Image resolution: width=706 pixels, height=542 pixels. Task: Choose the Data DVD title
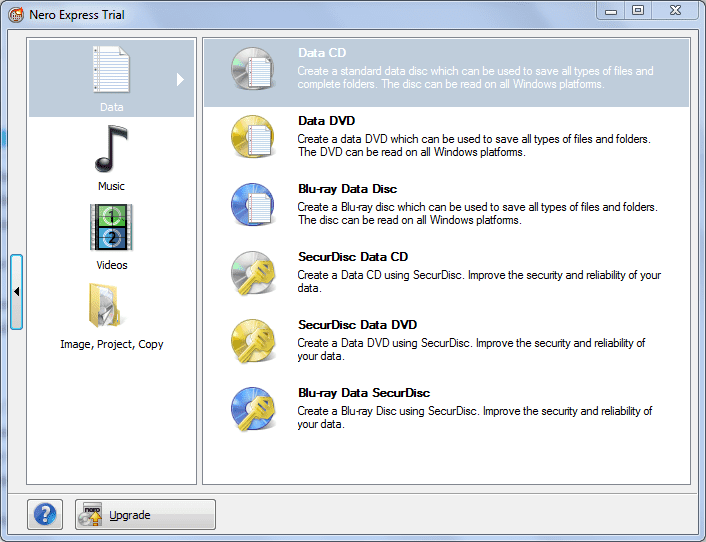click(x=326, y=121)
